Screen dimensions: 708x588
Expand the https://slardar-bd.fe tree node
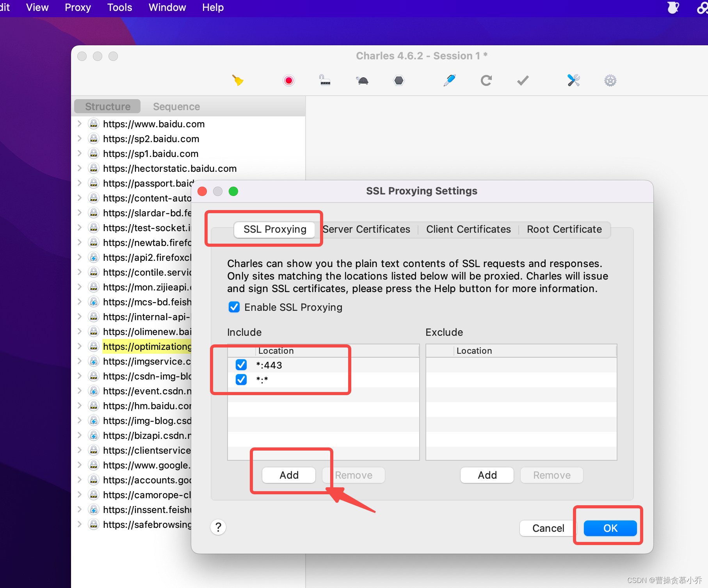[x=80, y=213]
